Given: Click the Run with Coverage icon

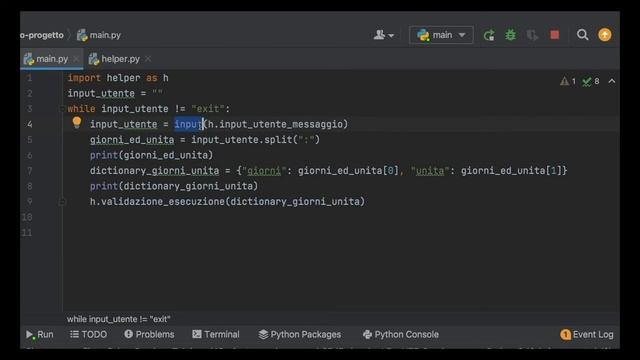Looking at the screenshot, I should coord(532,35).
